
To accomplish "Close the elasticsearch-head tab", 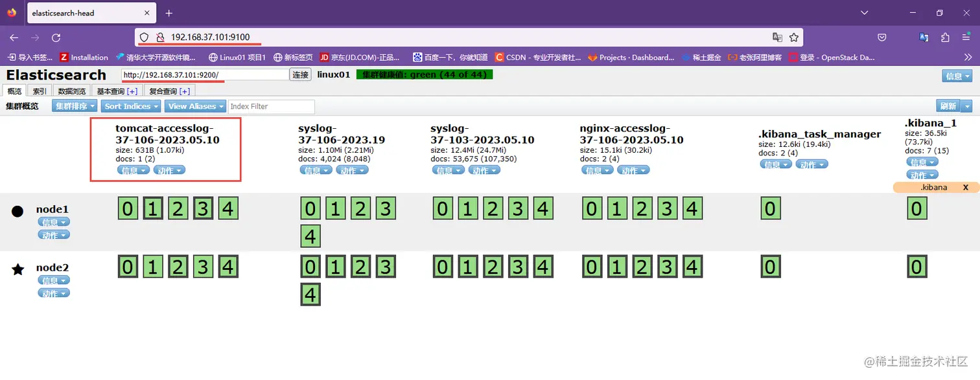I will (x=146, y=13).
